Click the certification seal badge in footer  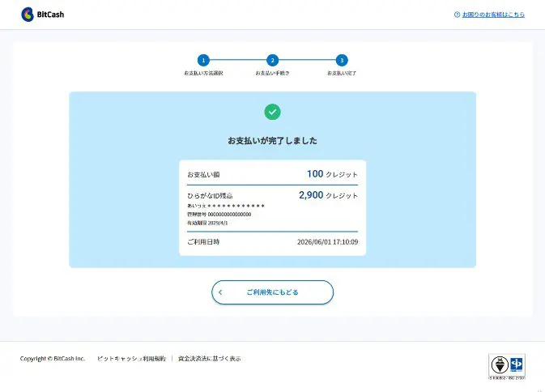(507, 366)
